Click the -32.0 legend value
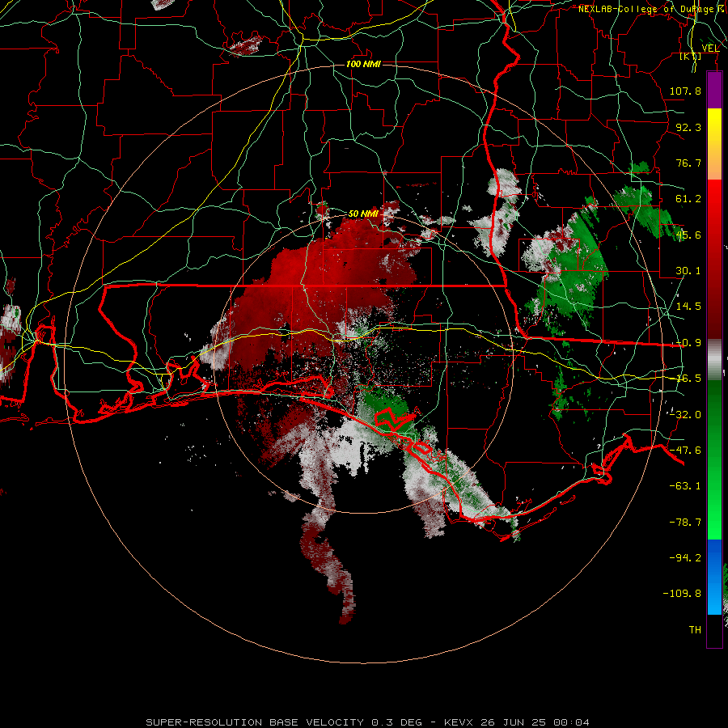Screen dimensions: 728x728 pos(685,415)
